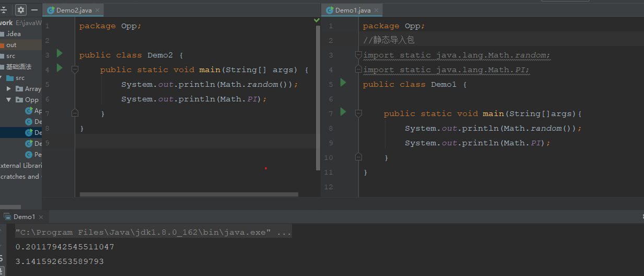Viewport: 644px width, 276px height.
Task: Click green inspection checkmark in Demo2 editor
Action: point(317,20)
